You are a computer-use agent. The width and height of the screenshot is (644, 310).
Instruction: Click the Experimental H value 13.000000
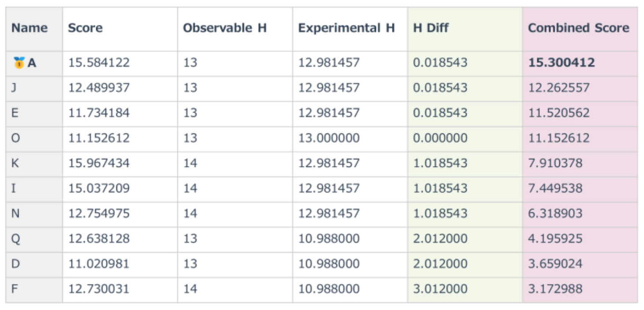(329, 138)
